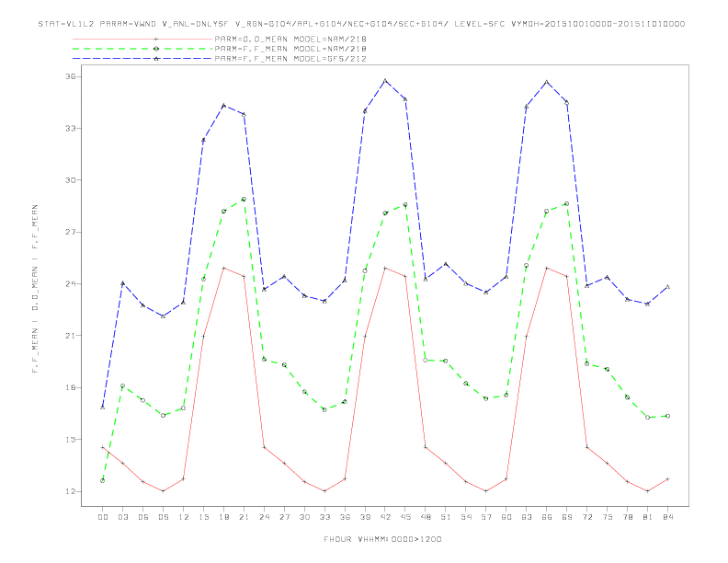Click the red solid legend line sample
This screenshot has width=728, height=563.
point(142,39)
